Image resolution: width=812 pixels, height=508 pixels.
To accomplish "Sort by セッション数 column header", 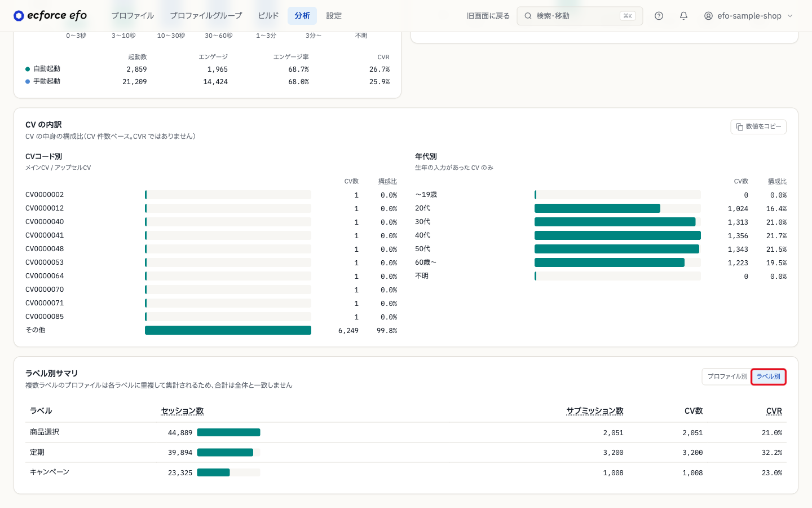I will coord(182,411).
